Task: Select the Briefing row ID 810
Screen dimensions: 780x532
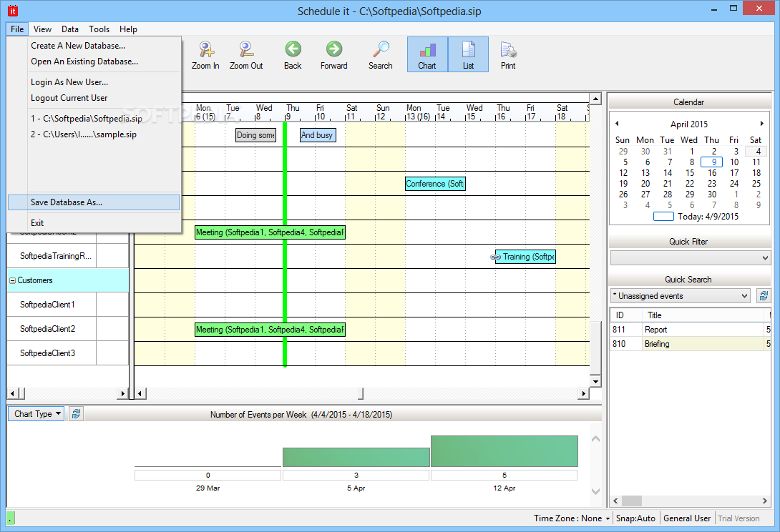Action: click(691, 343)
